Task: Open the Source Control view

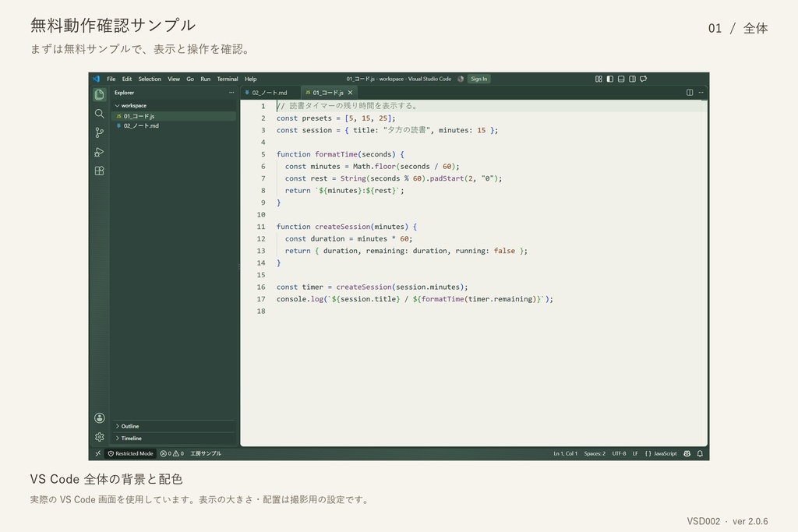Action: pos(99,132)
